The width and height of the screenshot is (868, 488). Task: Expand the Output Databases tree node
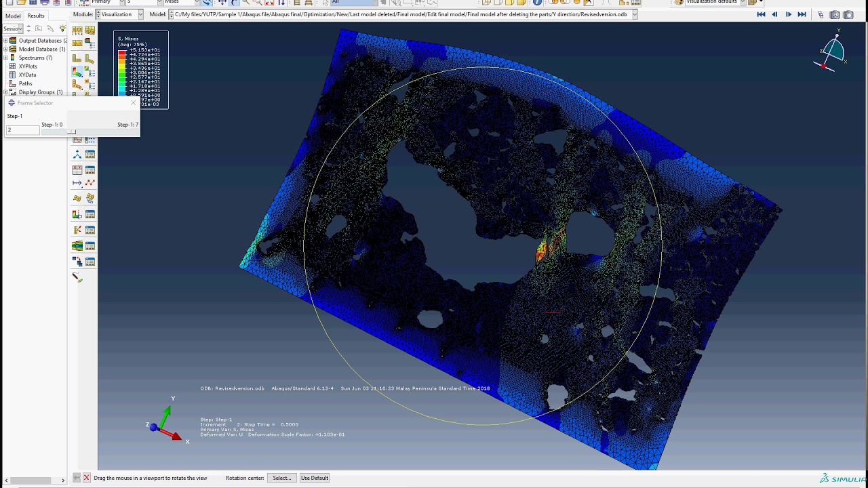coord(5,41)
